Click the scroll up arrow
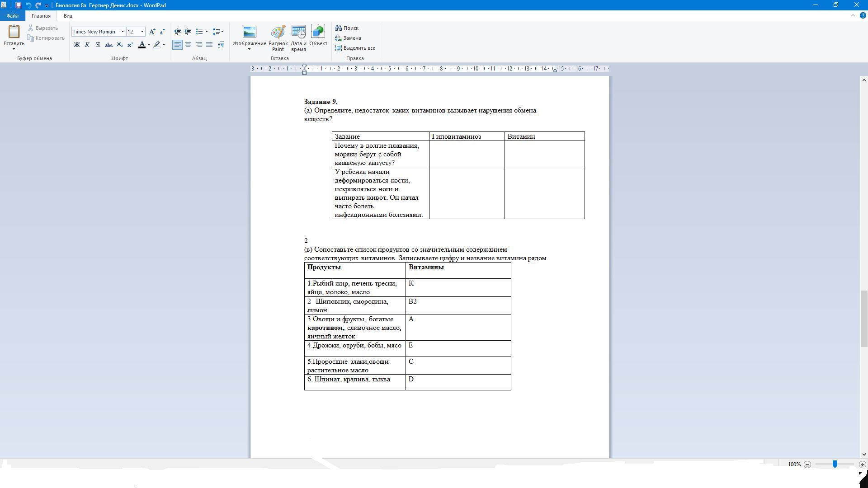 864,80
